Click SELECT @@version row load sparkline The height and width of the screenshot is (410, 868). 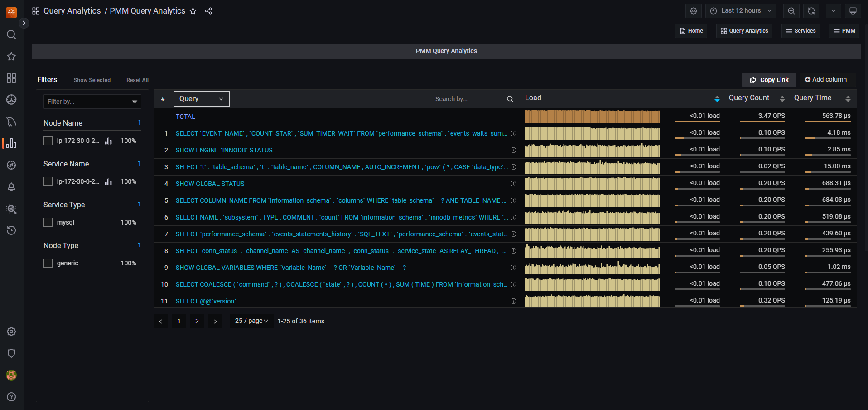click(x=592, y=301)
